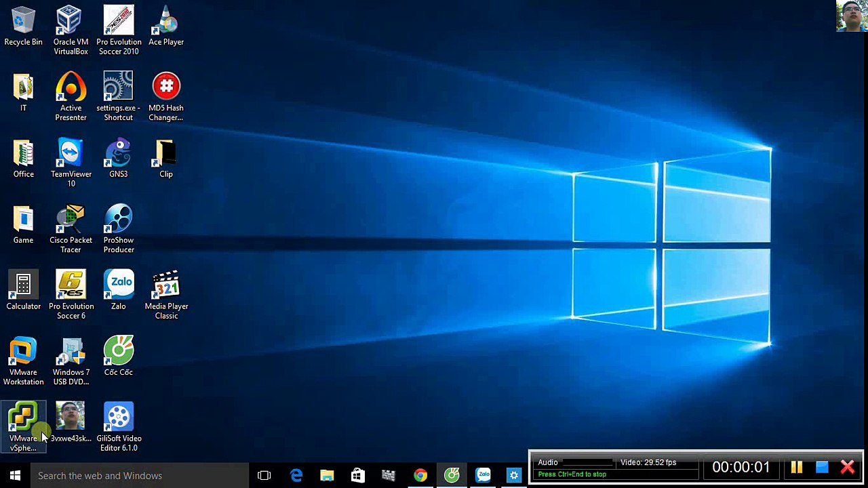This screenshot has height=488, width=868.
Task: Select VMware Workstation desktop icon
Action: pyautogui.click(x=23, y=361)
